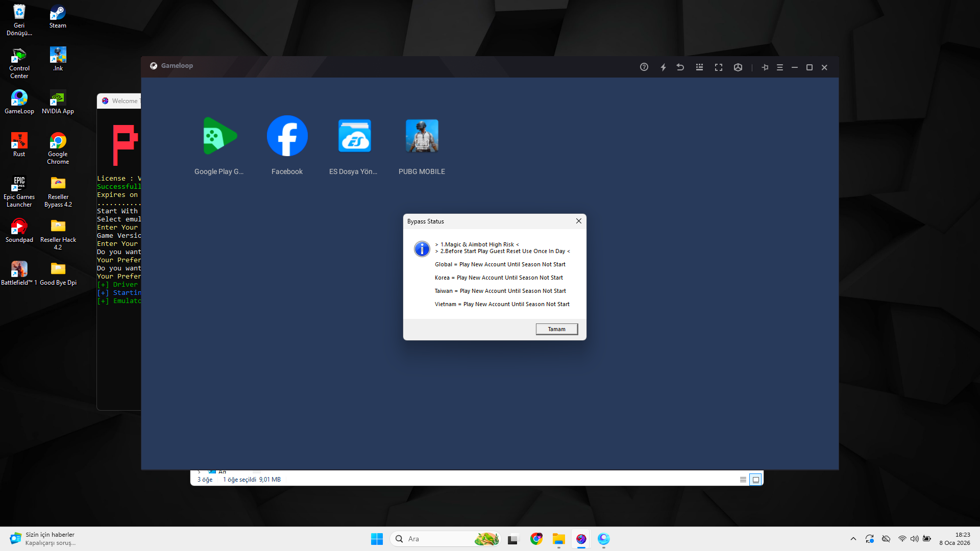Pin the Gameloop window on top

(765, 67)
